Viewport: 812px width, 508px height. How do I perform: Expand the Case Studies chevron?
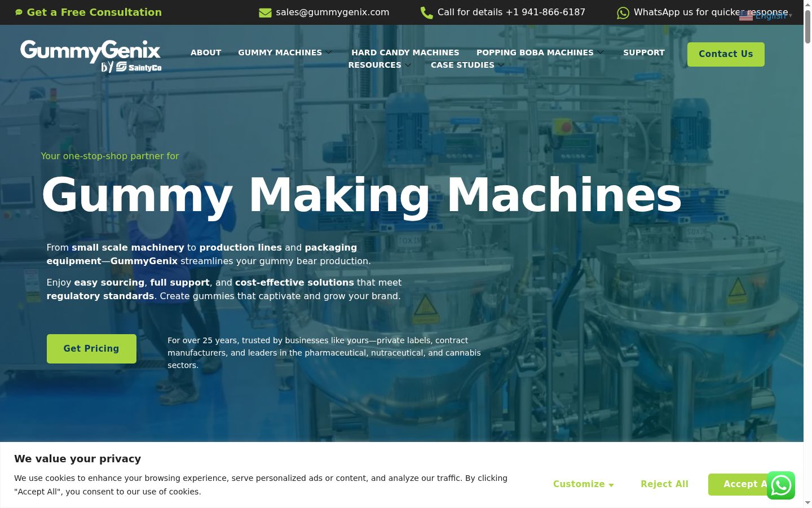coord(501,65)
